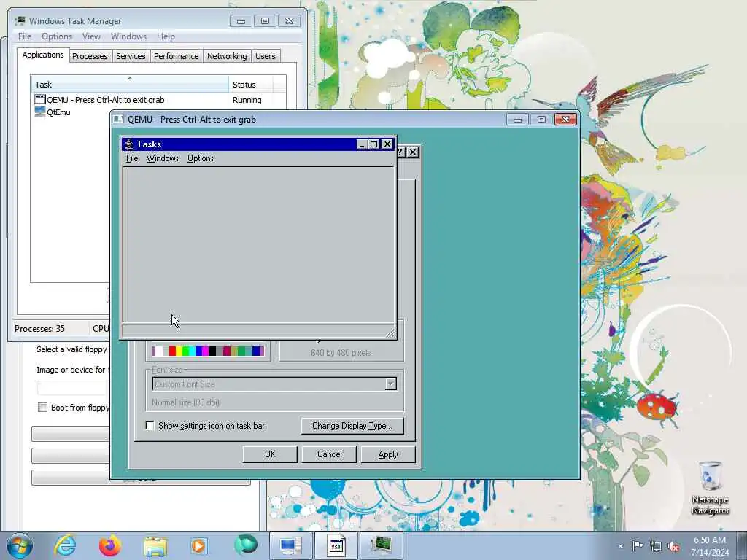The image size is (747, 560).
Task: Click the QtEmu icon in the task list
Action: coord(40,112)
